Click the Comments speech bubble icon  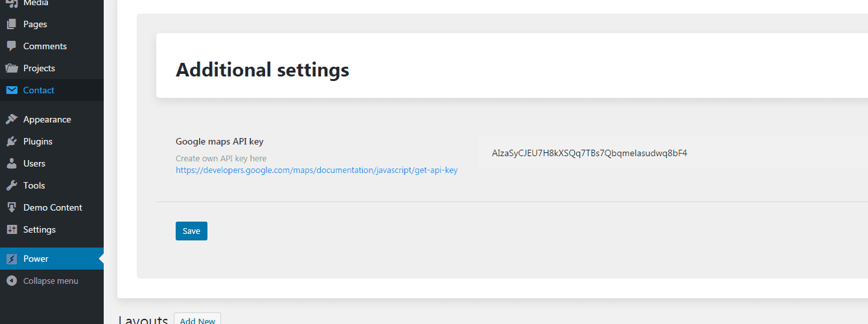pos(11,47)
